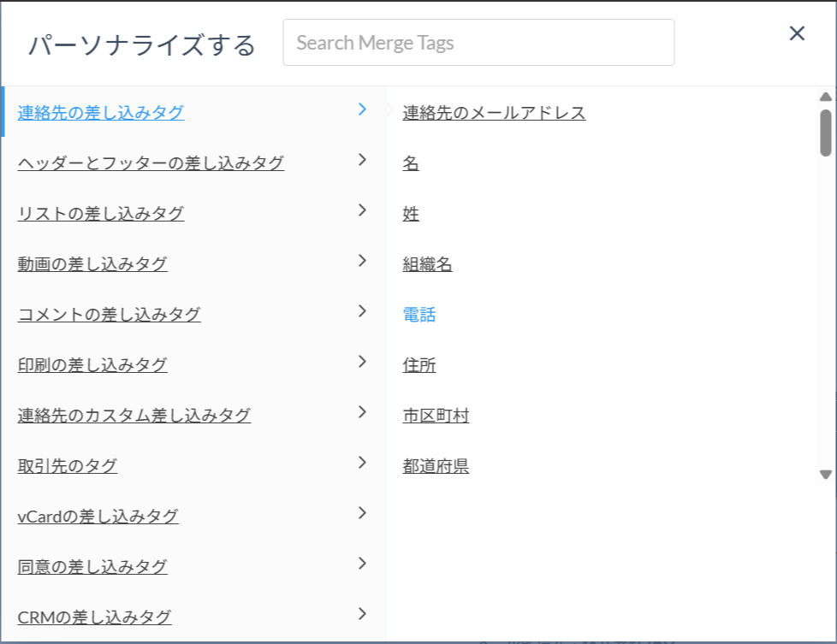Click chevron next to 取引先のタグ
This screenshot has height=644, width=837.
(x=362, y=463)
